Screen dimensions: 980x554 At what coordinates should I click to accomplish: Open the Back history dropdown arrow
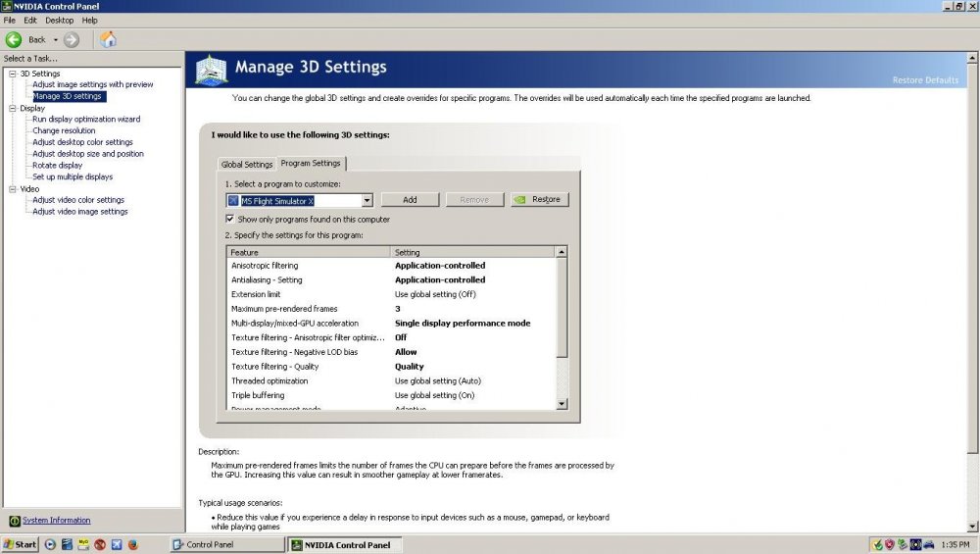(x=56, y=40)
